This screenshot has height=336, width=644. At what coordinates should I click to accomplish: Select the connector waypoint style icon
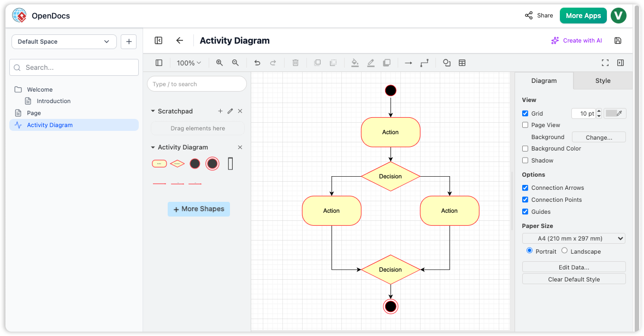424,63
